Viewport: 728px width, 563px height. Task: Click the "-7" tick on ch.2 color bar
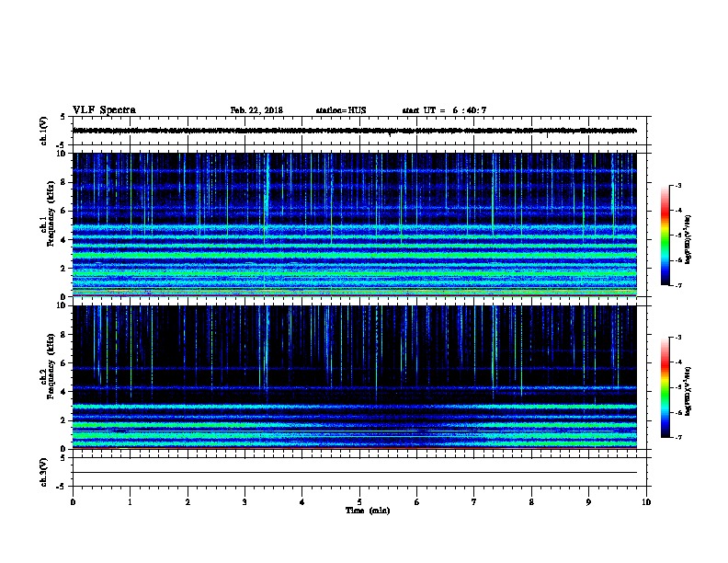(x=677, y=438)
